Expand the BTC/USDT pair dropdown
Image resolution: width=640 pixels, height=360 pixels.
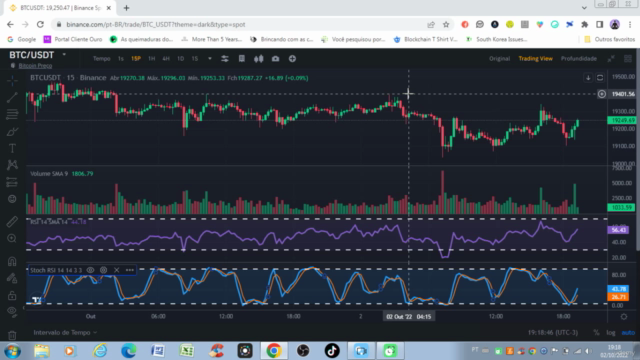click(x=64, y=54)
